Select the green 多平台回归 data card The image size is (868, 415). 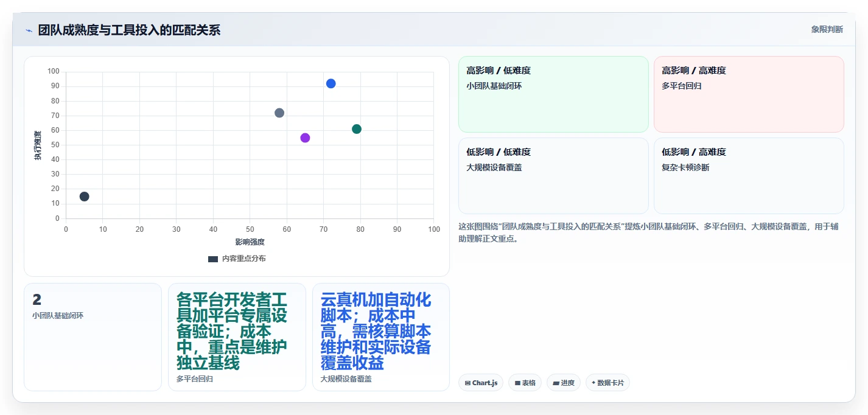[x=237, y=337]
